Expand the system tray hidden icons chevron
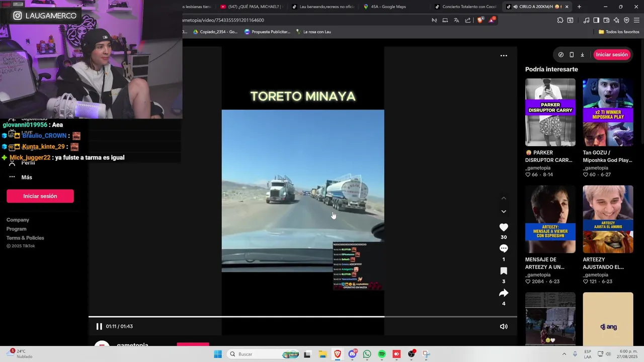This screenshot has width=644, height=362. (564, 354)
